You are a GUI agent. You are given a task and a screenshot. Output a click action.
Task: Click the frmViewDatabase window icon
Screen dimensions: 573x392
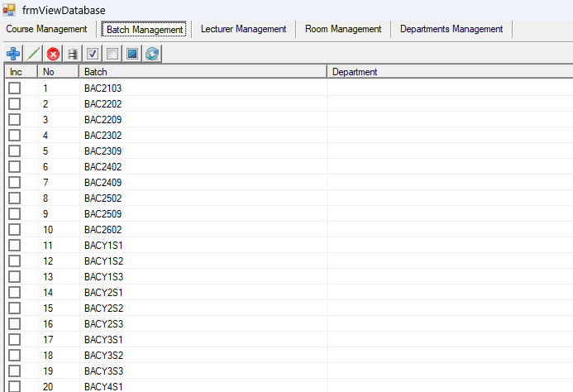pos(9,10)
